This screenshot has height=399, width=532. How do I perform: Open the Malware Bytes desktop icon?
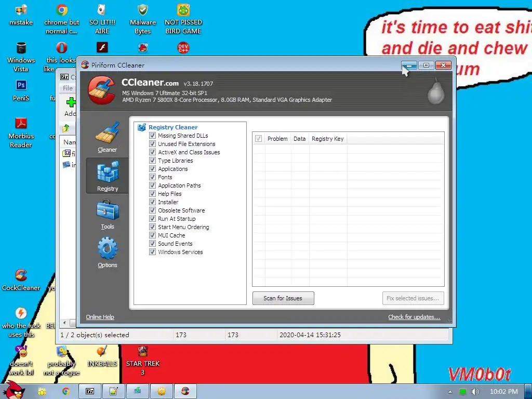(142, 19)
